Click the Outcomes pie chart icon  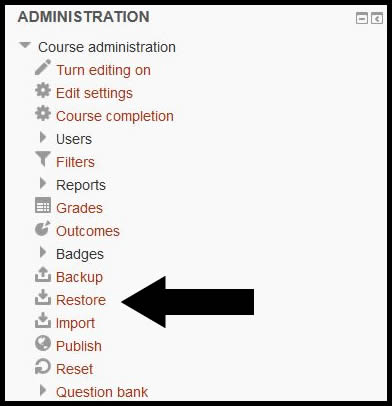pos(43,228)
